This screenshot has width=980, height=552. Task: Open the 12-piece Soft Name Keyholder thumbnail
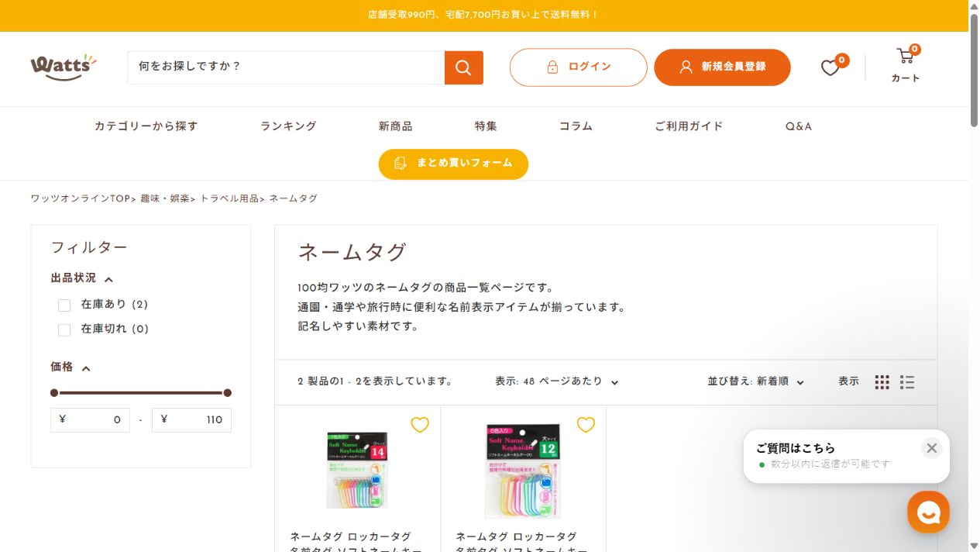[523, 471]
